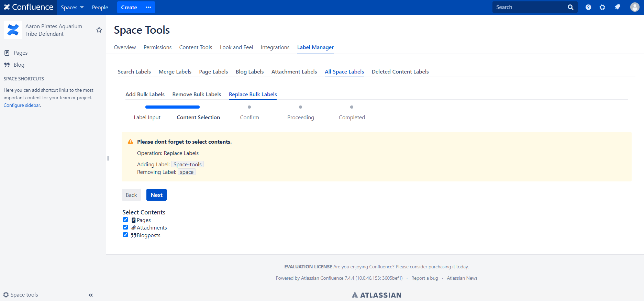
Task: Open the help question mark icon
Action: tap(588, 7)
